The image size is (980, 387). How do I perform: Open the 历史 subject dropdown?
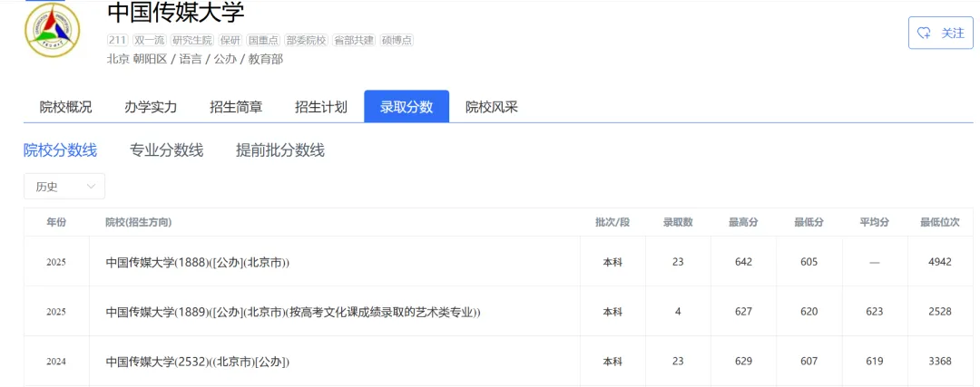pos(64,186)
